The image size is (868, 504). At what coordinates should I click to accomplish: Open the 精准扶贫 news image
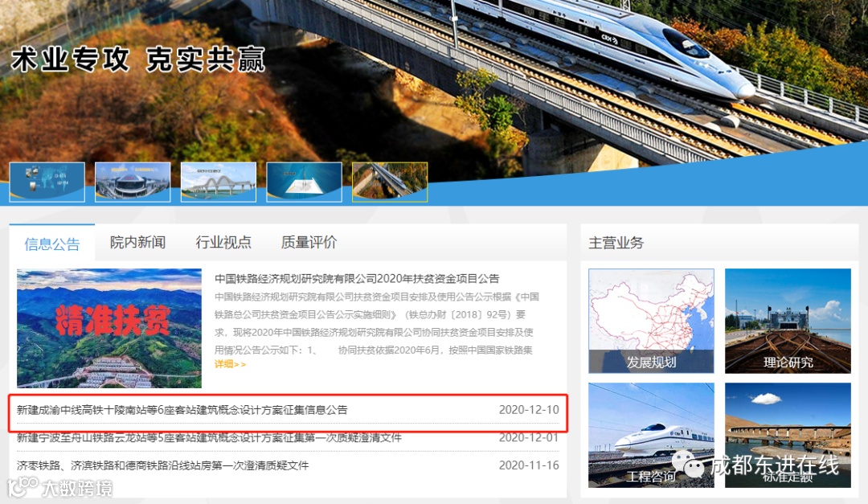click(x=109, y=329)
